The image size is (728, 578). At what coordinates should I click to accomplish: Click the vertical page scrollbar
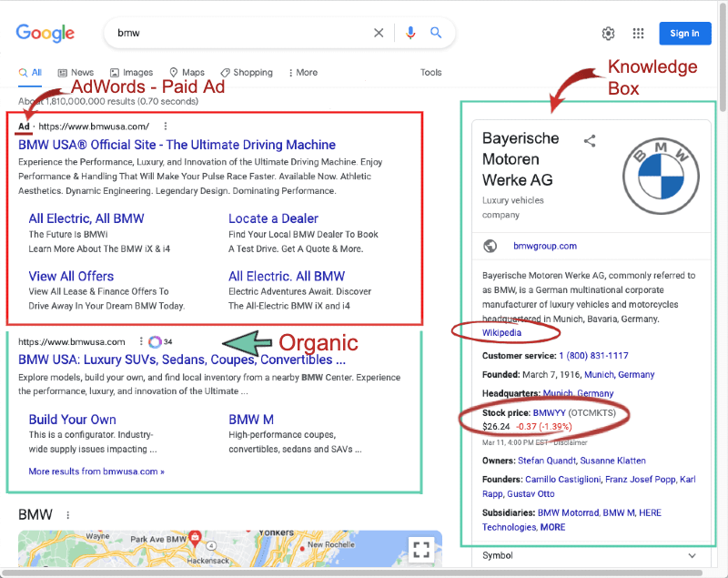tap(723, 56)
